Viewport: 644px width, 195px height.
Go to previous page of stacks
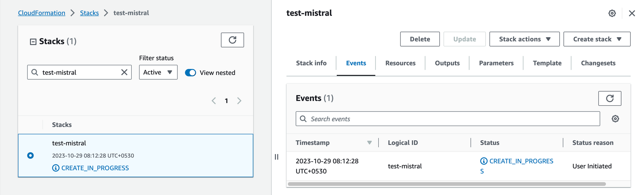click(x=214, y=101)
